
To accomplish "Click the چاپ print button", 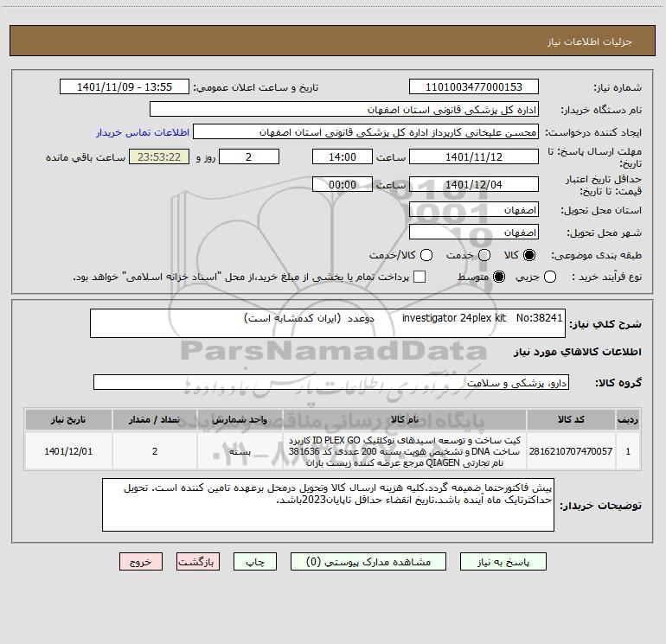I will [x=255, y=562].
